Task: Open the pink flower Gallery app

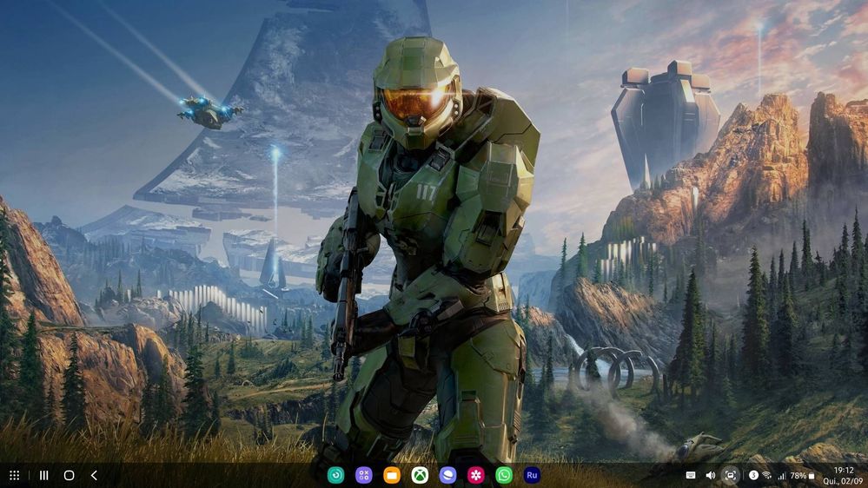Action: [476, 475]
